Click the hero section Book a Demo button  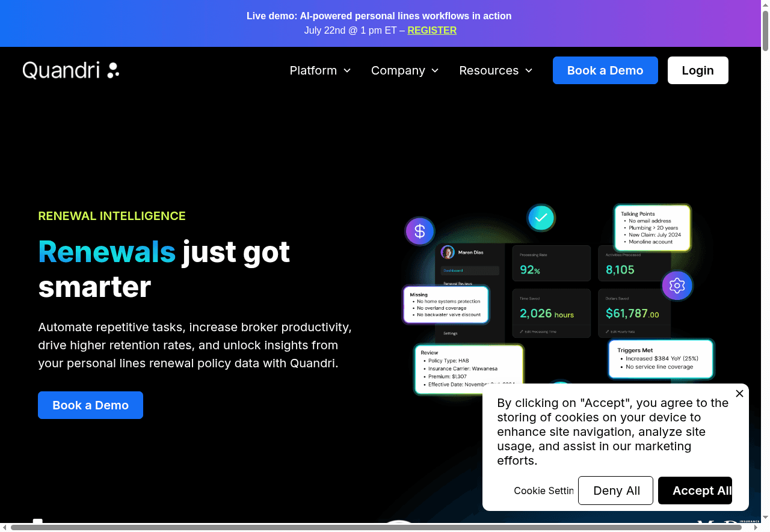[x=90, y=405]
